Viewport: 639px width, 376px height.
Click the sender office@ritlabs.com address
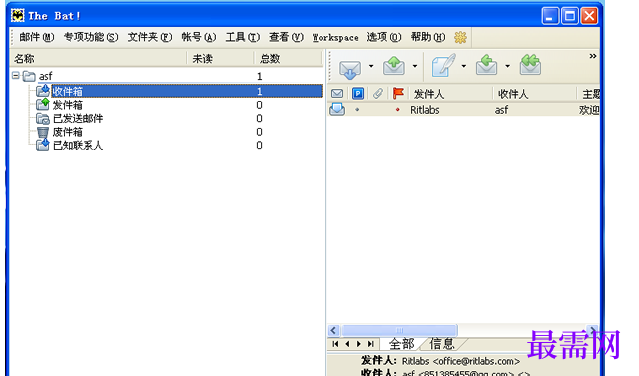476,361
